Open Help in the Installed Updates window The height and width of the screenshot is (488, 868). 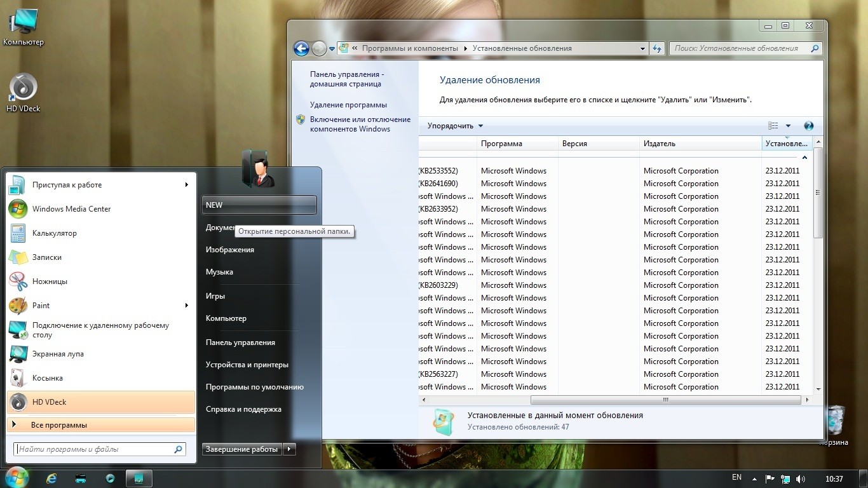[x=809, y=126]
